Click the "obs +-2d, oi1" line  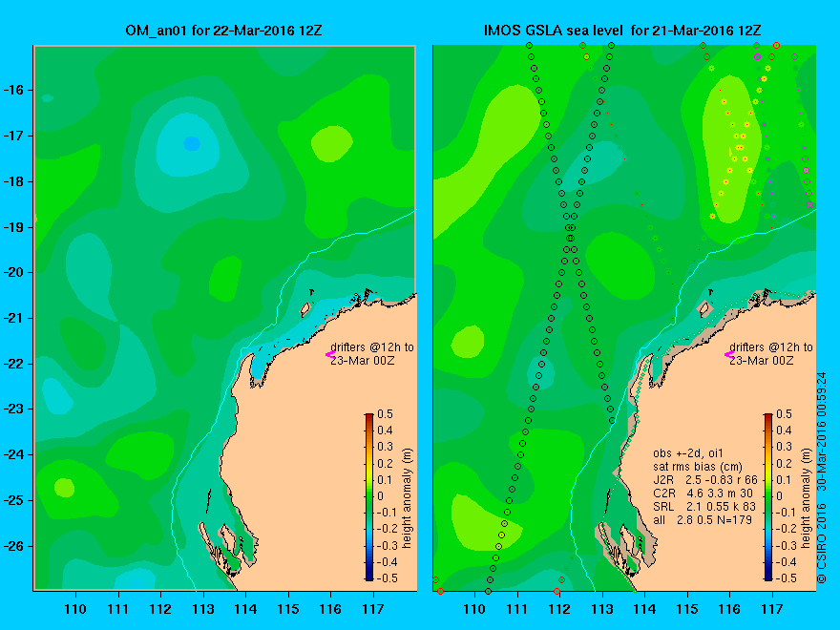tap(688, 453)
